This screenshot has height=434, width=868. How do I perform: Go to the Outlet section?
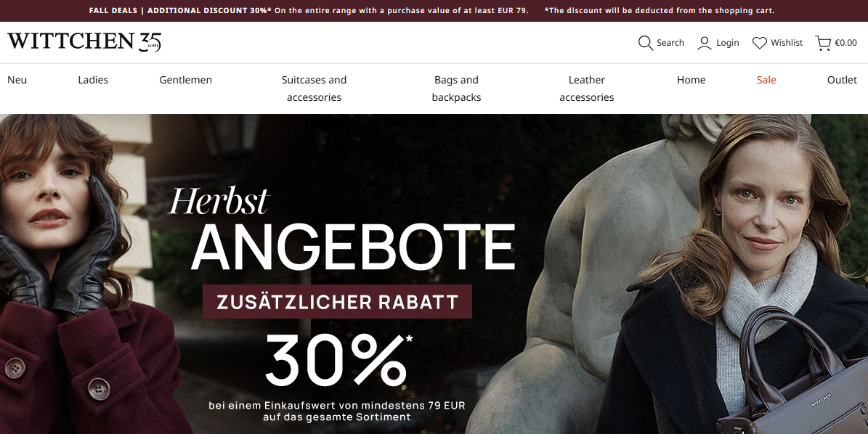842,80
